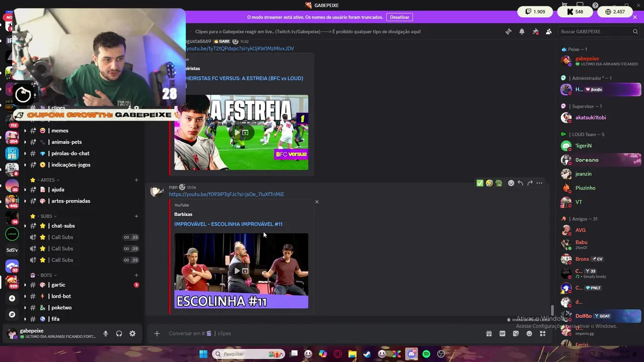The height and width of the screenshot is (362, 644).
Task: Open Explore servers compass icon
Action: [12, 314]
